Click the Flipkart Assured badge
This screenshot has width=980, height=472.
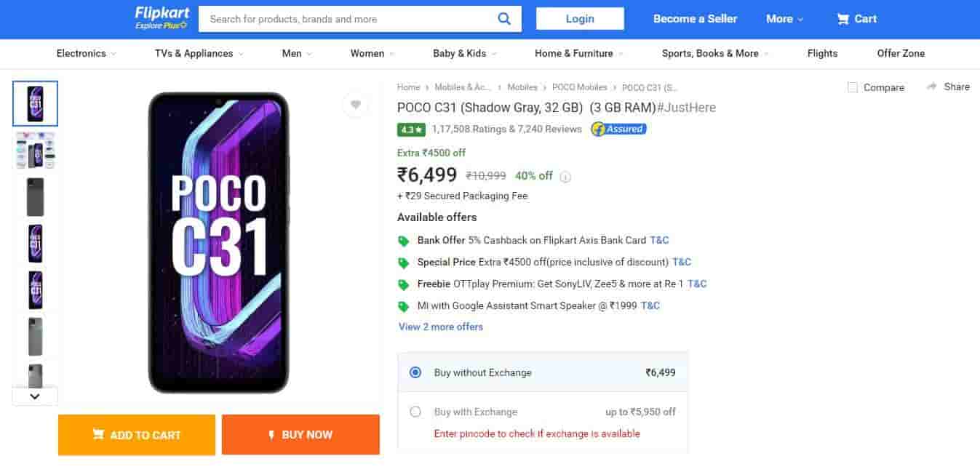pos(618,129)
